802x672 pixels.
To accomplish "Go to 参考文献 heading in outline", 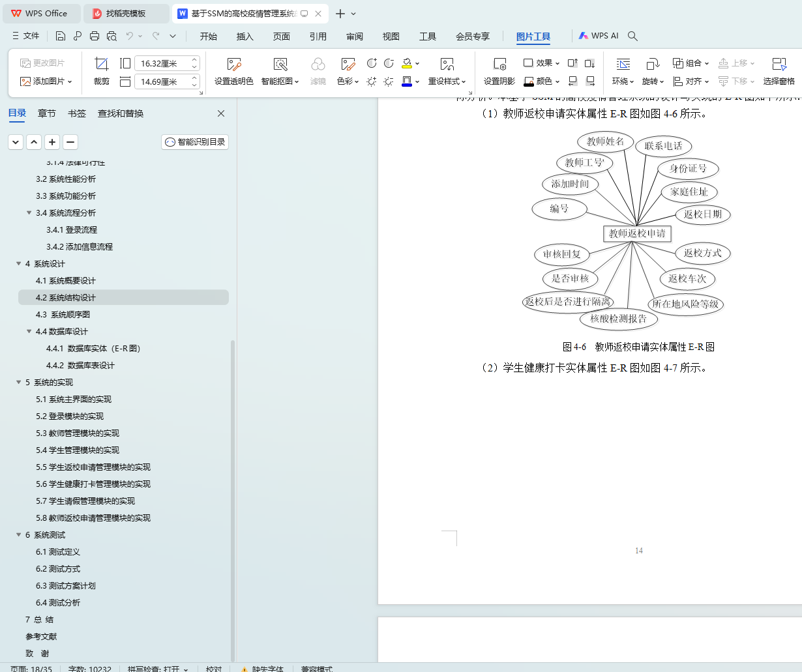I will (x=41, y=637).
